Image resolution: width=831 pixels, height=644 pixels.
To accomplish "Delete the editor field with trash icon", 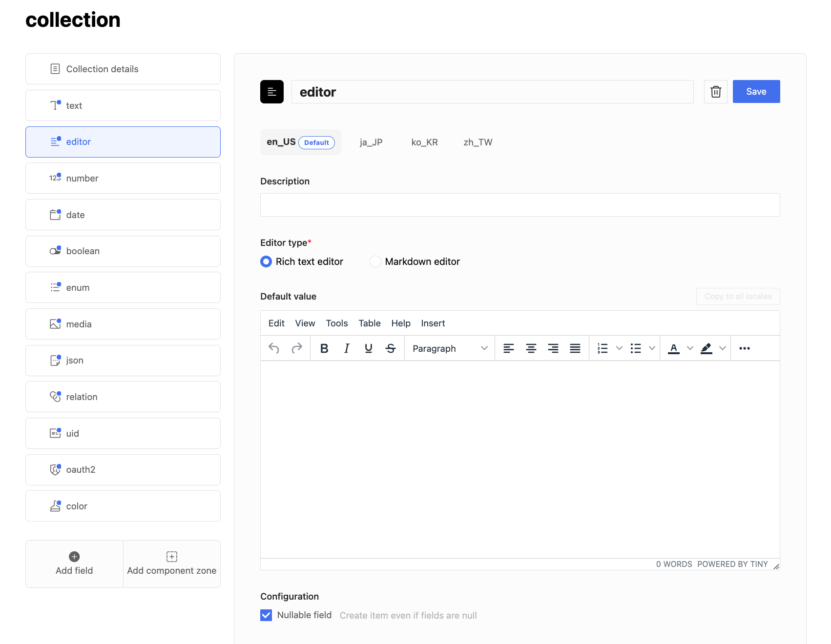I will click(716, 92).
